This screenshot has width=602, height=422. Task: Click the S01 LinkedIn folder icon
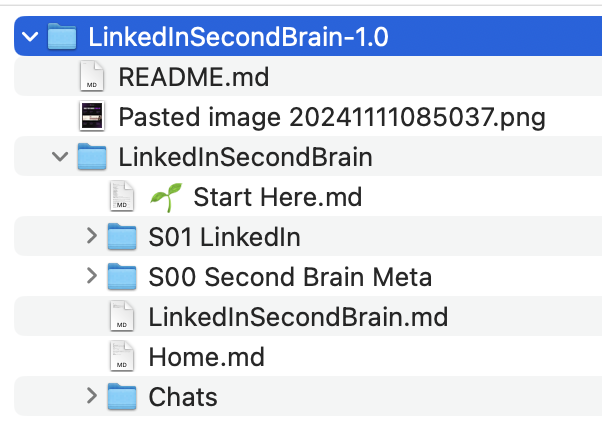pos(122,237)
